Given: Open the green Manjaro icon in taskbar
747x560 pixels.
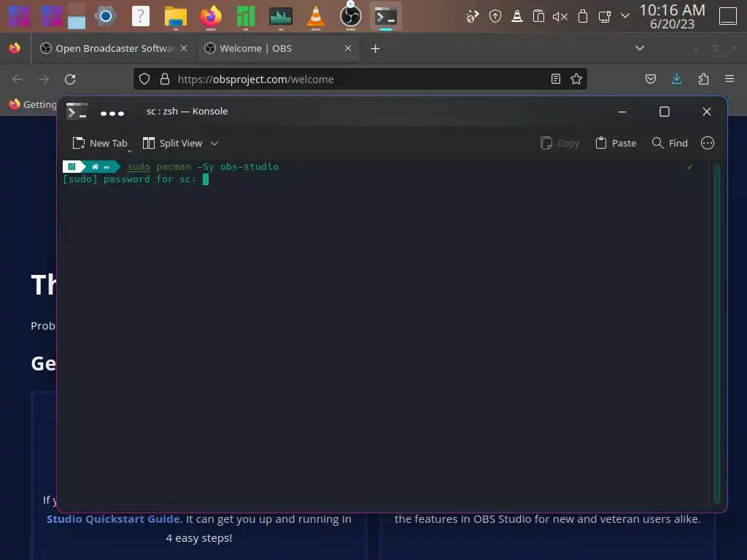Looking at the screenshot, I should pyautogui.click(x=246, y=16).
